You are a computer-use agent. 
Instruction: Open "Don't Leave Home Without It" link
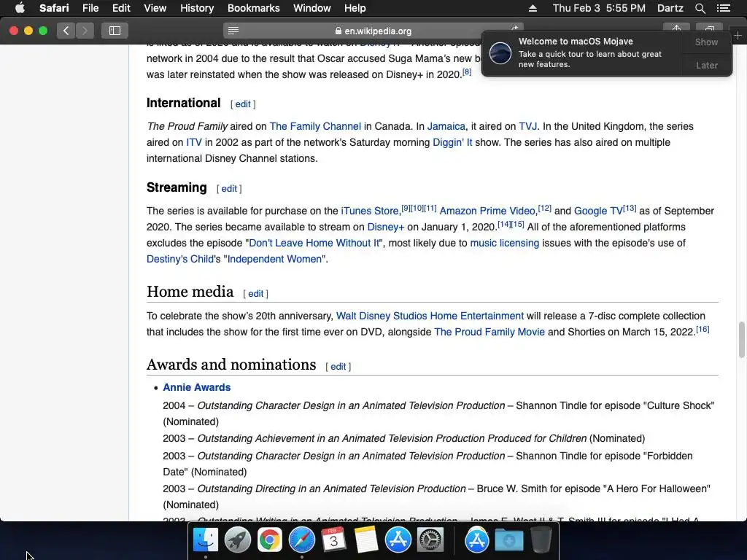[x=314, y=244]
